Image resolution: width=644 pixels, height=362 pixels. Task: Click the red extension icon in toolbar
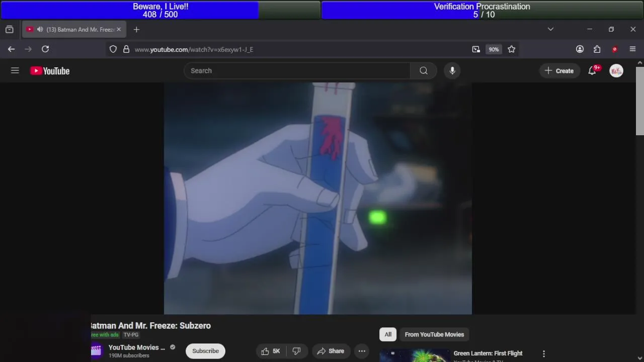pyautogui.click(x=614, y=49)
